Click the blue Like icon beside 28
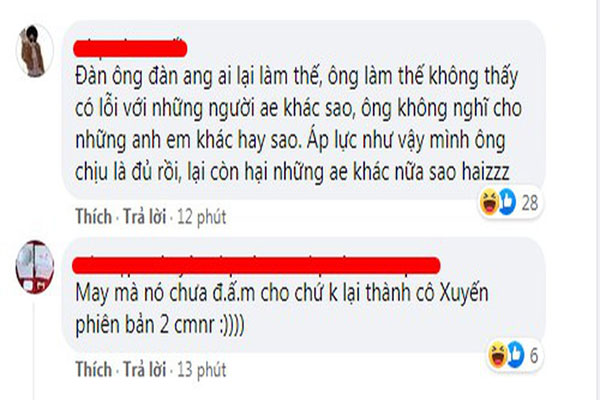Image resolution: width=600 pixels, height=400 pixels. click(507, 202)
